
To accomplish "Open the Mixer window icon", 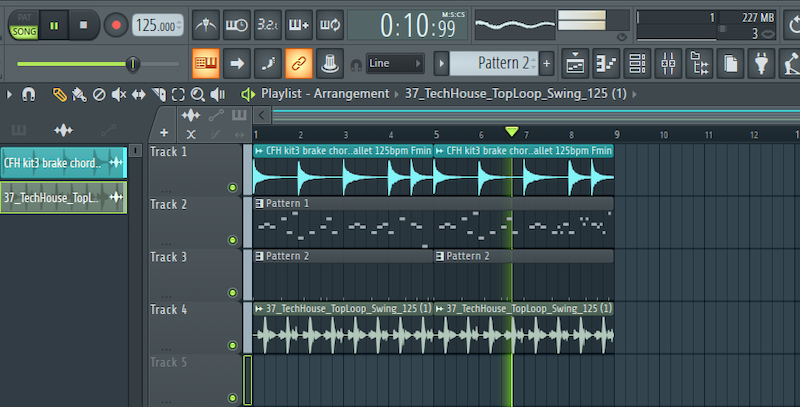I will (669, 64).
